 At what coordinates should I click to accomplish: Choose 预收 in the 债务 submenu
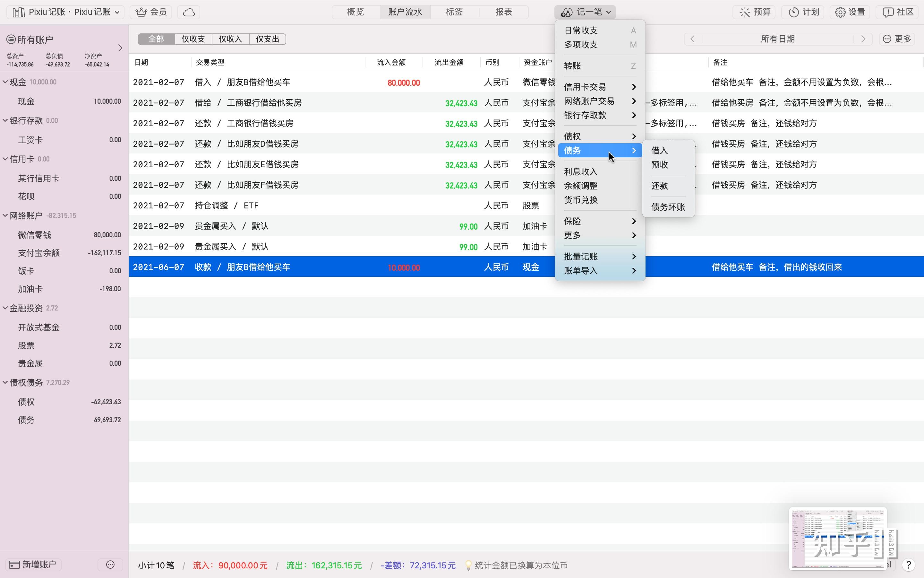(669, 165)
